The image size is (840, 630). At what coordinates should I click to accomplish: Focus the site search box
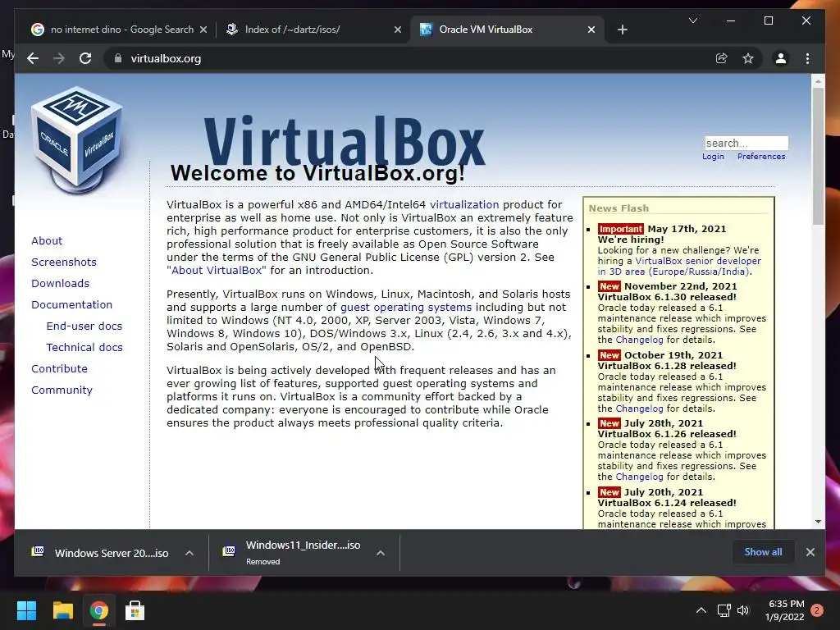coord(746,143)
